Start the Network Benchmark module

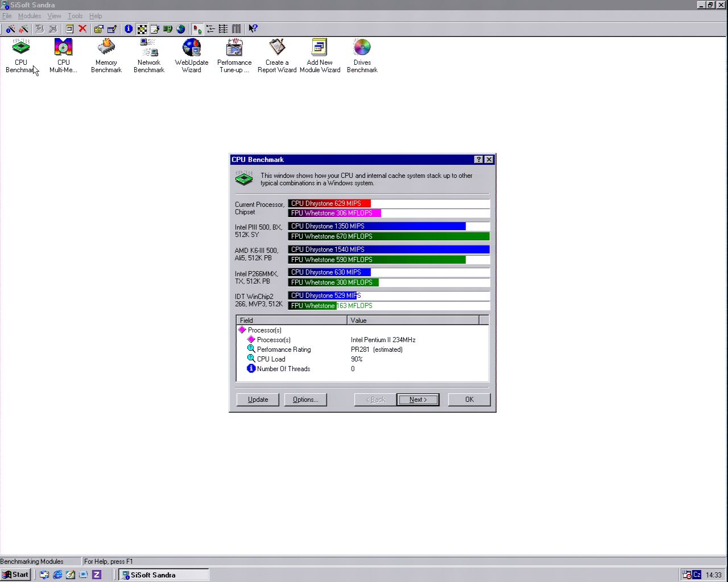pos(148,48)
